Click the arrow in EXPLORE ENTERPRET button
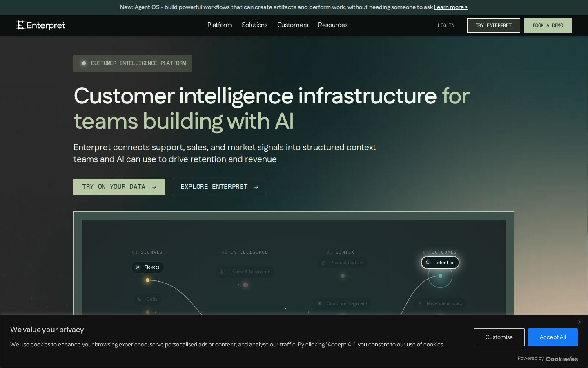Viewport: 588px width, 368px height. tap(256, 187)
